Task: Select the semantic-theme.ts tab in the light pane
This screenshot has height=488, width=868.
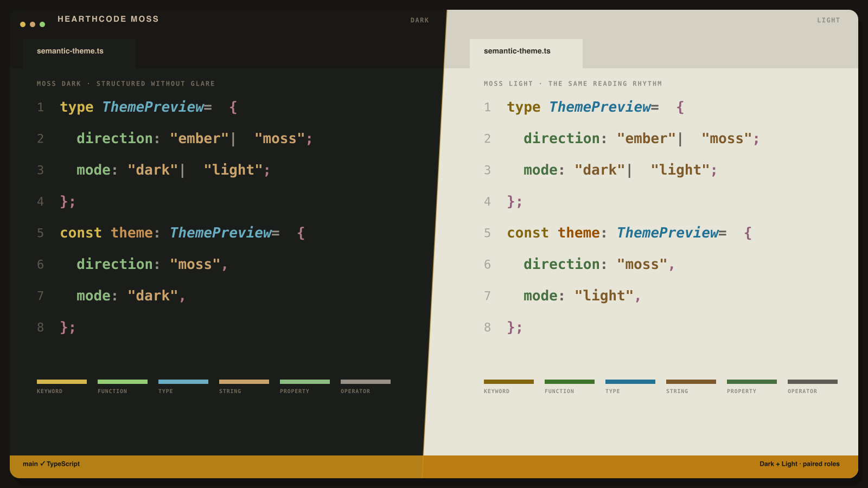Action: 526,53
